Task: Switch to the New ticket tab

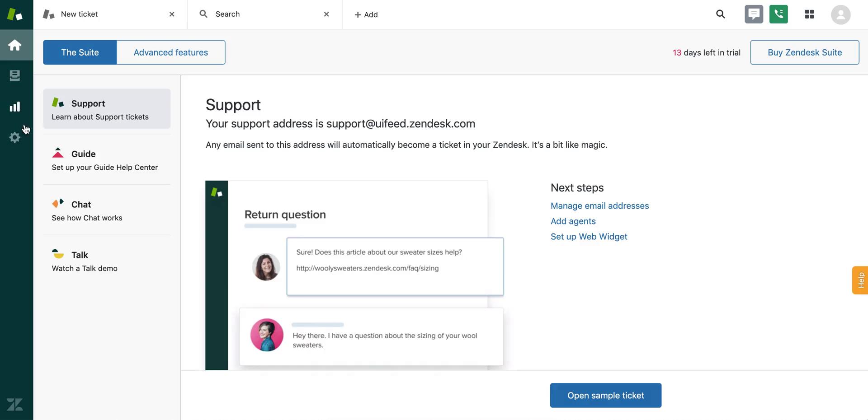Action: tap(110, 14)
